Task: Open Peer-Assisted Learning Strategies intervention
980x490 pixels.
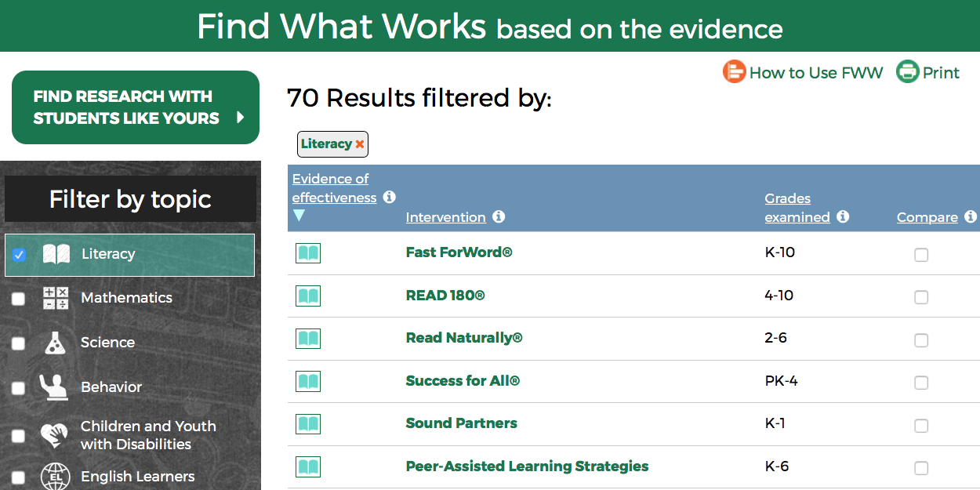Action: coord(527,466)
